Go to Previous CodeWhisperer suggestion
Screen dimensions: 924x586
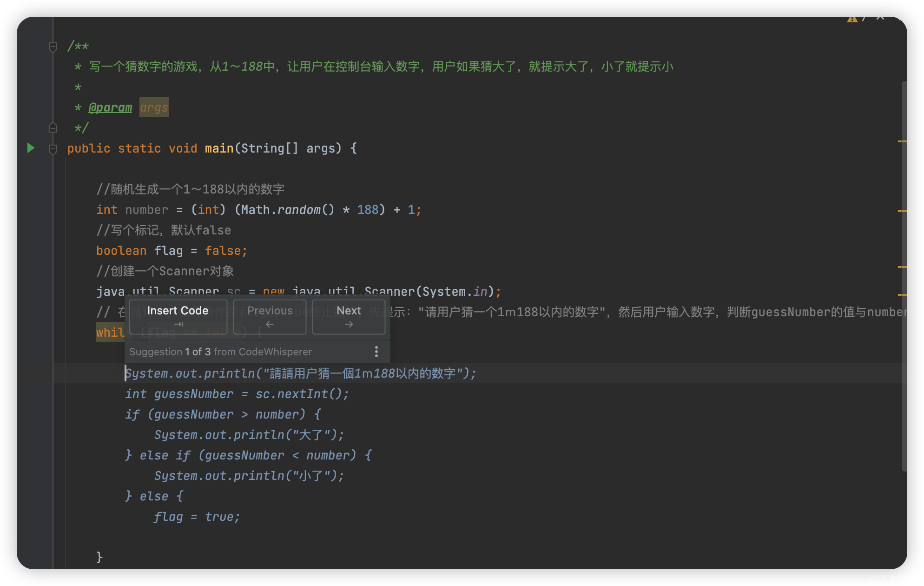(x=270, y=316)
